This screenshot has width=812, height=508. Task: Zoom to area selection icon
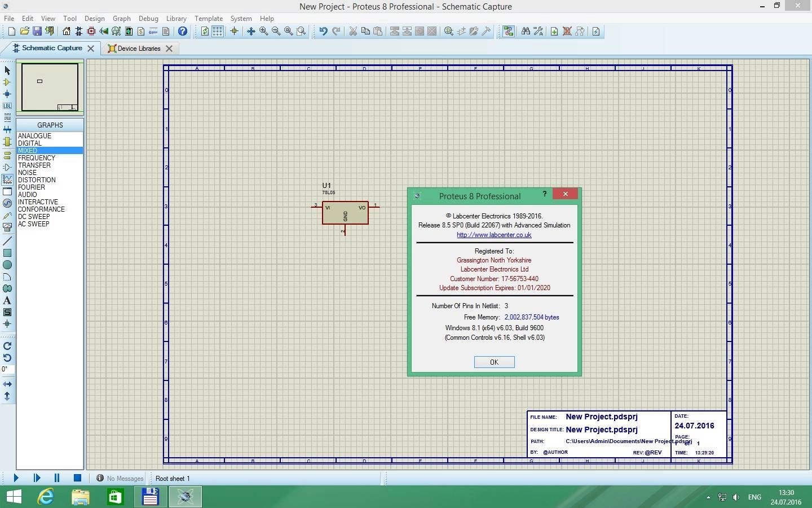(x=301, y=31)
